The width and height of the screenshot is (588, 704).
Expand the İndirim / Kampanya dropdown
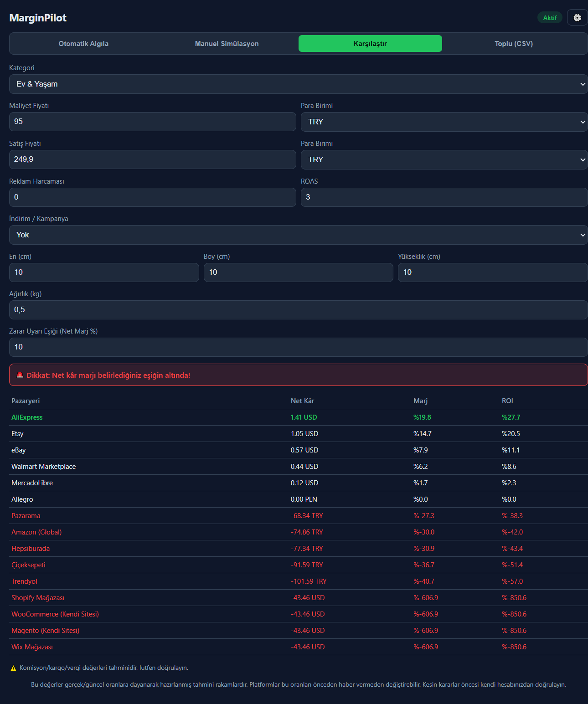point(299,235)
